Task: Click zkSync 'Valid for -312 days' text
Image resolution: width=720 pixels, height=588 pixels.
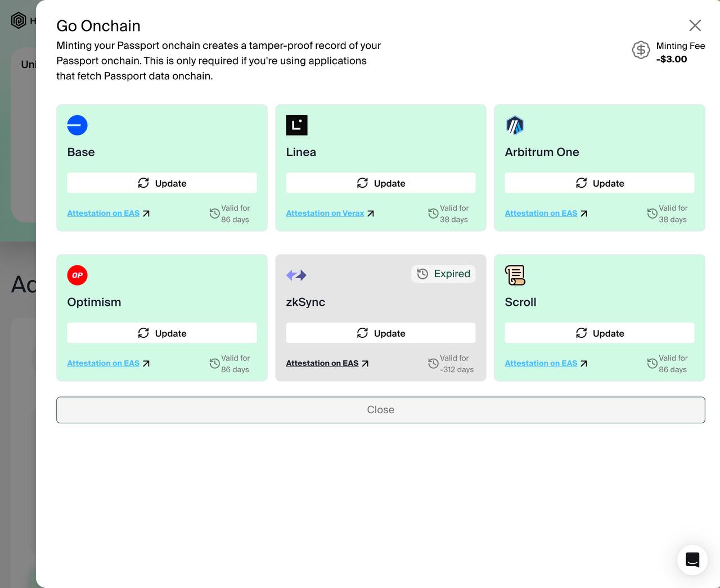Action: point(457,364)
